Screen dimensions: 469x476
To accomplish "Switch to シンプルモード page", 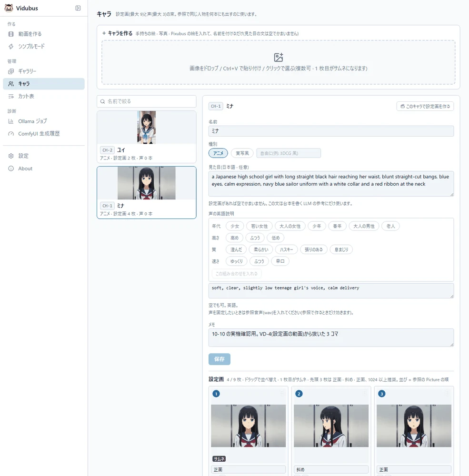I will 44,47.
